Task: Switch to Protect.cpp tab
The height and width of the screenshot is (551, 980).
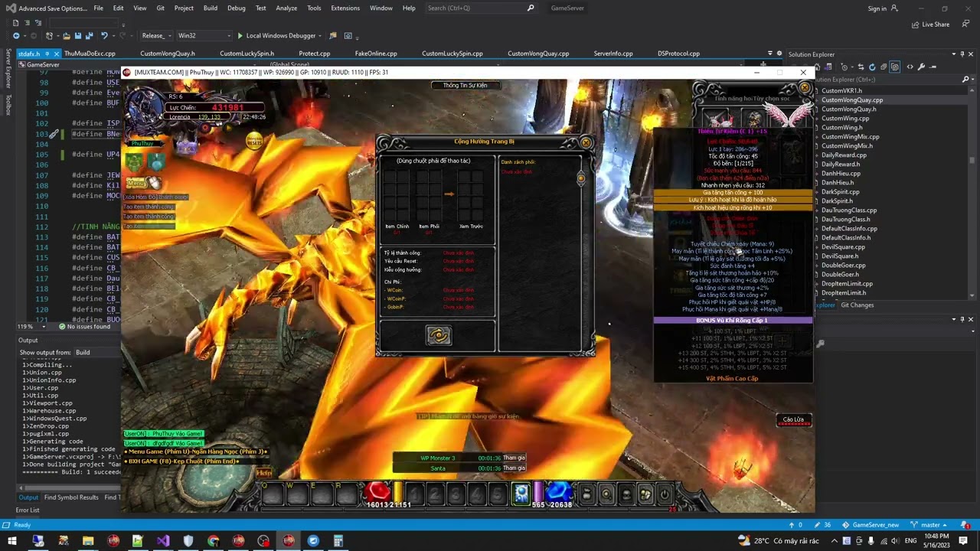Action: tap(314, 54)
